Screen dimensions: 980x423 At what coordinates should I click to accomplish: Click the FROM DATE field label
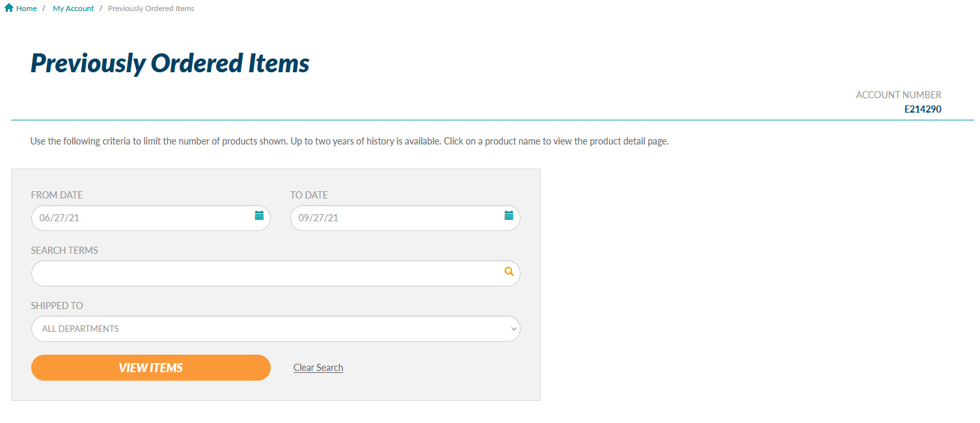pyautogui.click(x=57, y=195)
